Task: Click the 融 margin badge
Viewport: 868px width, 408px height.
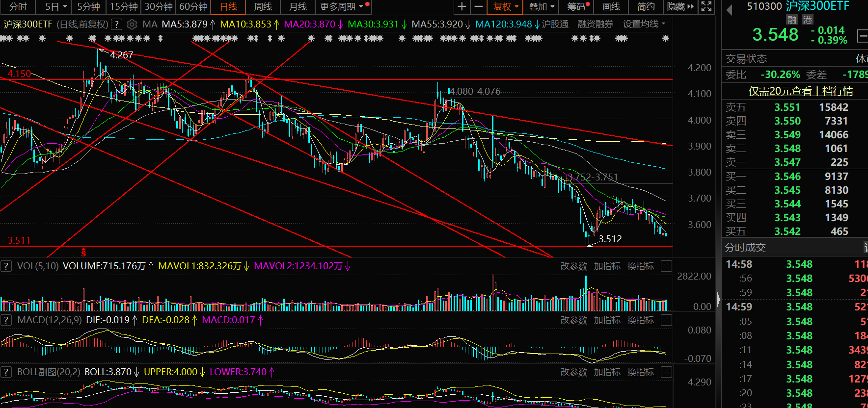Action: pyautogui.click(x=791, y=20)
